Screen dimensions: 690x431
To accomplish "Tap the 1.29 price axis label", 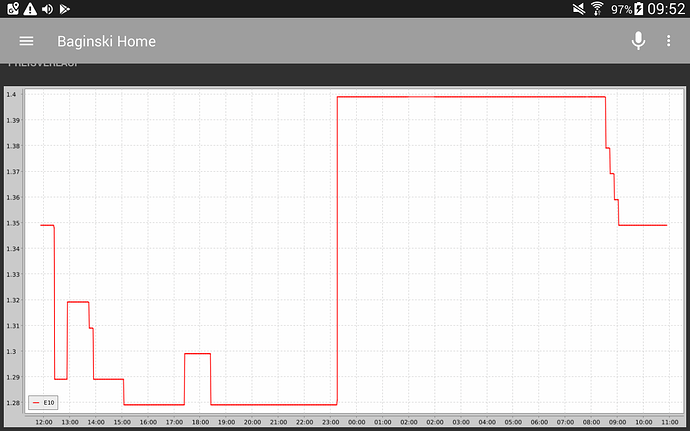I will click(x=12, y=377).
